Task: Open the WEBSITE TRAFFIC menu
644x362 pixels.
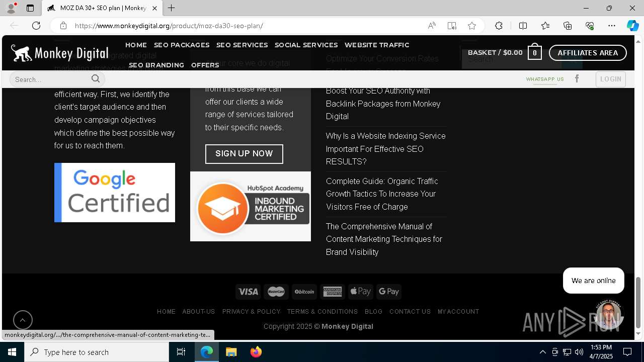Action: click(377, 45)
